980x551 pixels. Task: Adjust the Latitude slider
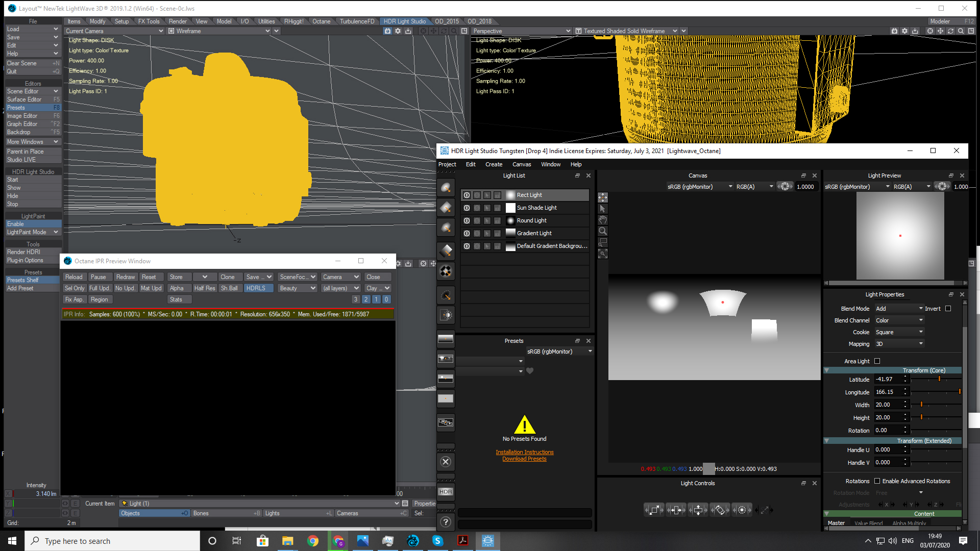(x=939, y=379)
